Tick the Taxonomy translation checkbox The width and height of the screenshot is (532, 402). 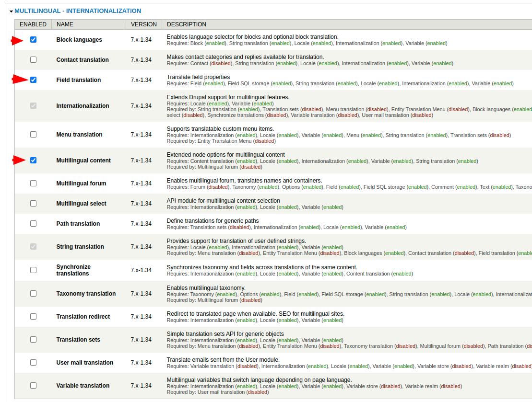click(33, 294)
